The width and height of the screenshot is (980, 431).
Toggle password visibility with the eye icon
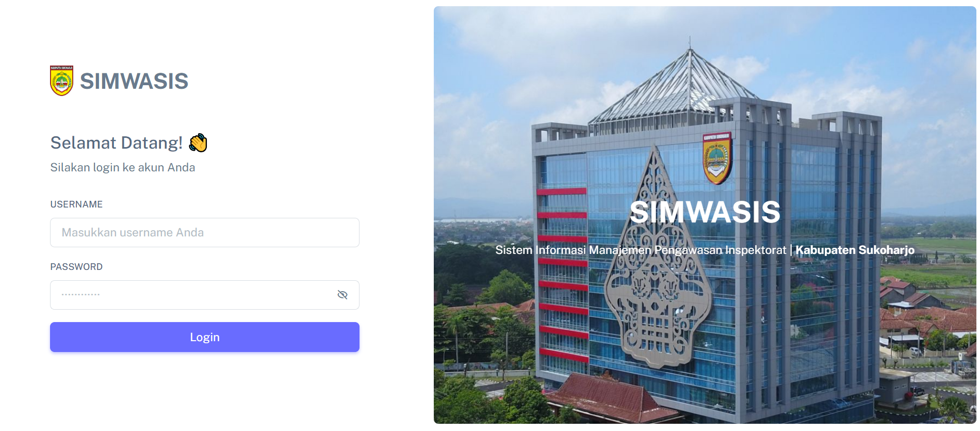pos(342,295)
